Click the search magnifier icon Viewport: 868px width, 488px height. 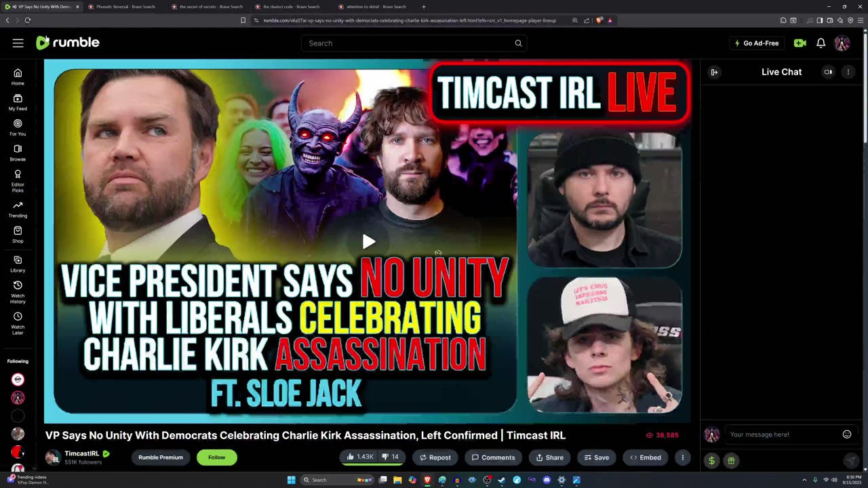[x=518, y=43]
